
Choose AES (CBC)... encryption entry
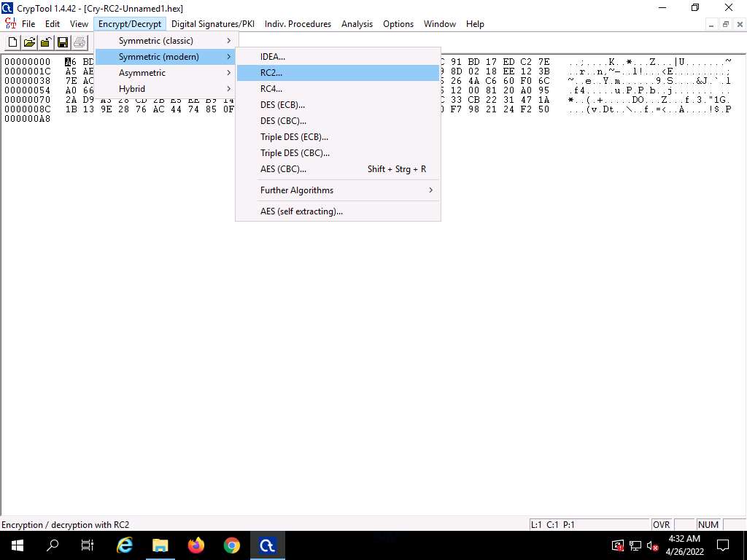(283, 169)
